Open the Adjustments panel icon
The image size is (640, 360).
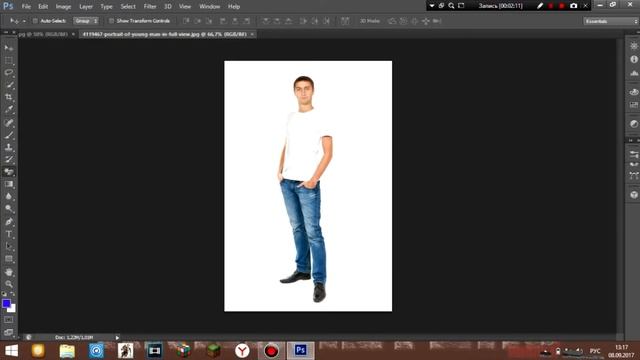633,124
